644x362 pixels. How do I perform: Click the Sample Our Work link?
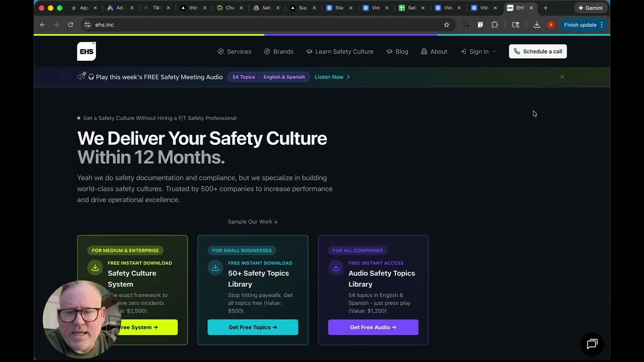click(253, 222)
